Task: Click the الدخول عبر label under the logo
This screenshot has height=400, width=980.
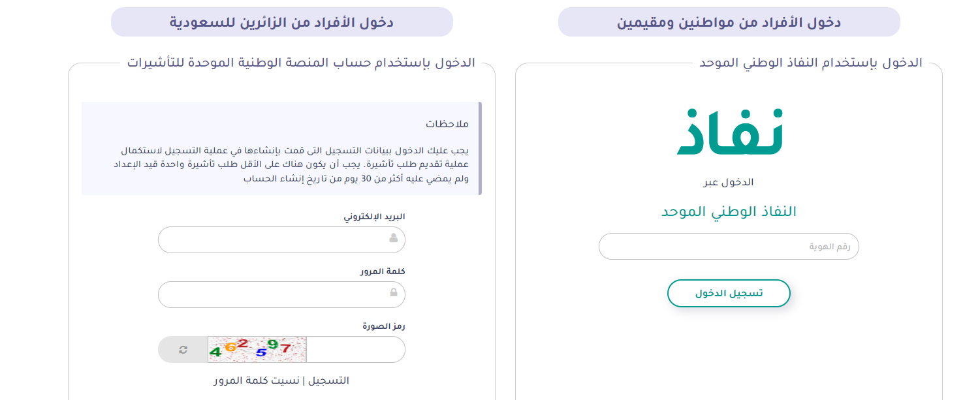Action: (729, 183)
